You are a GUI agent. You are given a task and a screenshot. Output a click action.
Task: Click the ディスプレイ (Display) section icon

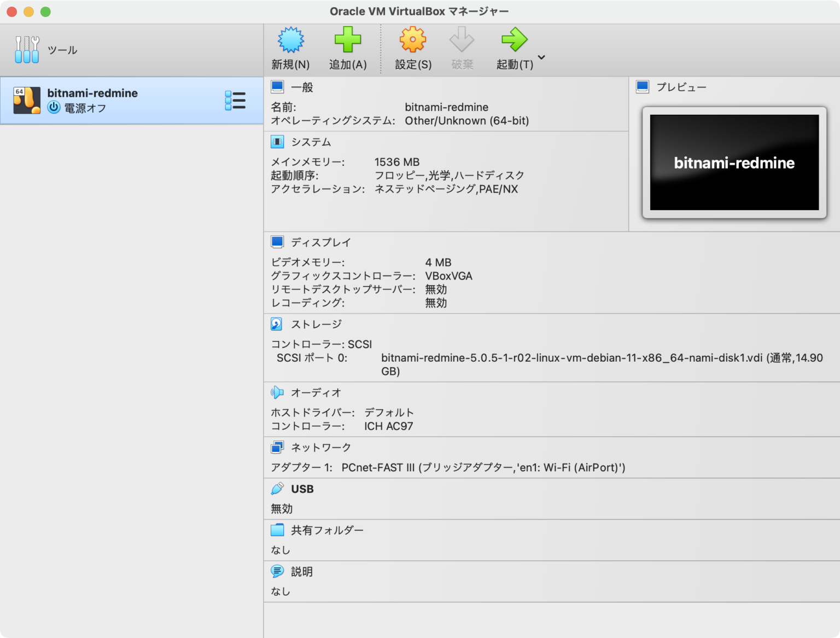[278, 242]
